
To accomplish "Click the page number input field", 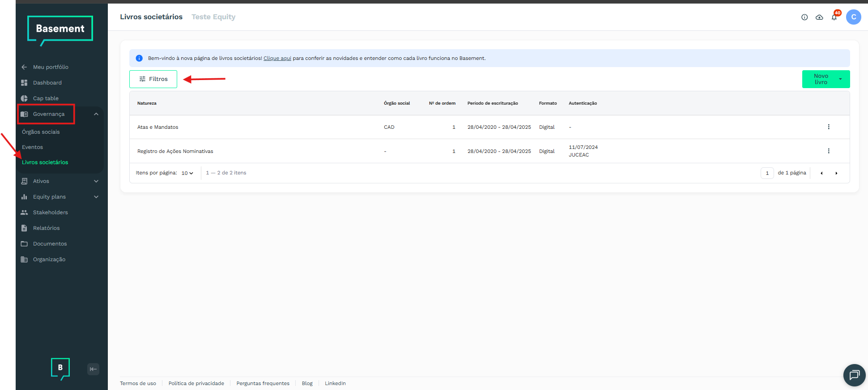I will point(767,173).
